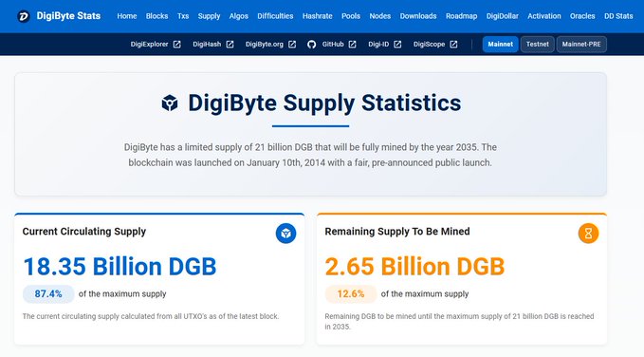Click orange hourglass icon on Remaining Supply card
The image size is (644, 357).
[589, 234]
